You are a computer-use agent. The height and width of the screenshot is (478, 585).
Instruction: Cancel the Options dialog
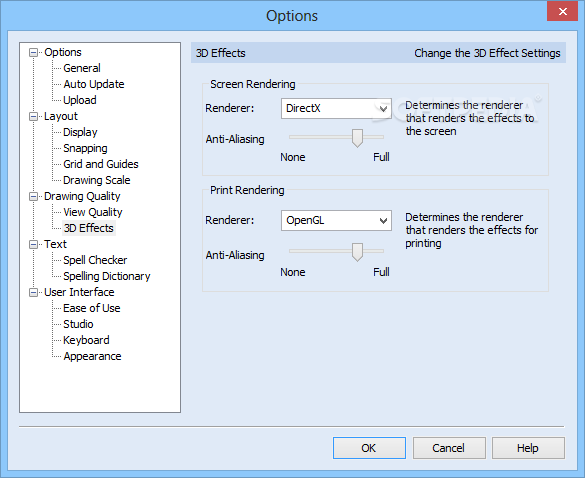coord(449,448)
